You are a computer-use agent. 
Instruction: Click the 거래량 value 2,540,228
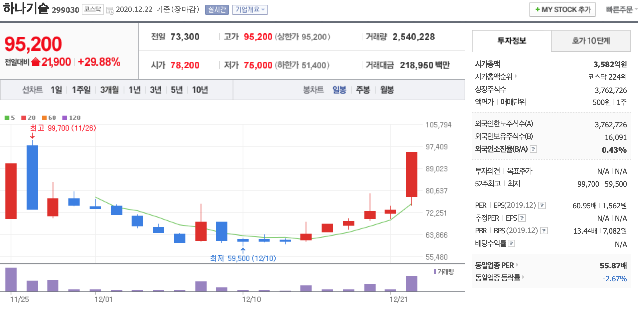click(x=414, y=37)
